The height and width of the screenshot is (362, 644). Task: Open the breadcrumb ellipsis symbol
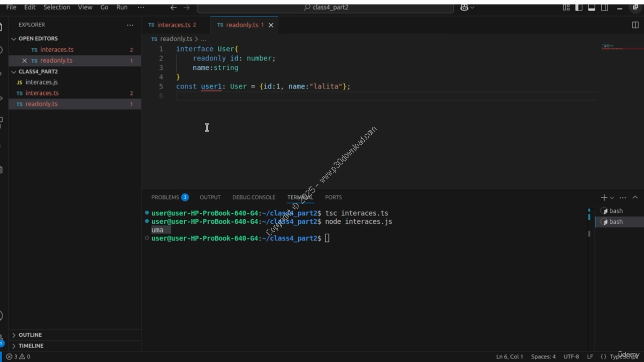coord(203,39)
